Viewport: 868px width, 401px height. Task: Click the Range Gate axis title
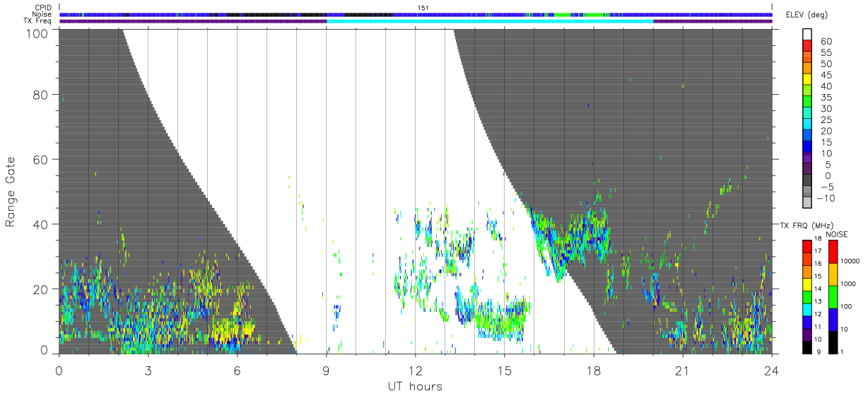11,192
